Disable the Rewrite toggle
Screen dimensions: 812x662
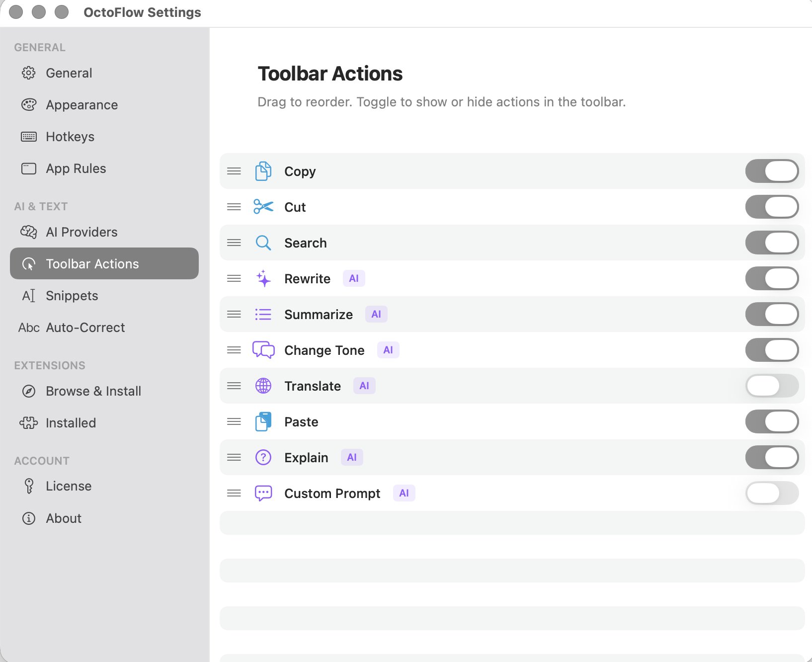pos(772,278)
